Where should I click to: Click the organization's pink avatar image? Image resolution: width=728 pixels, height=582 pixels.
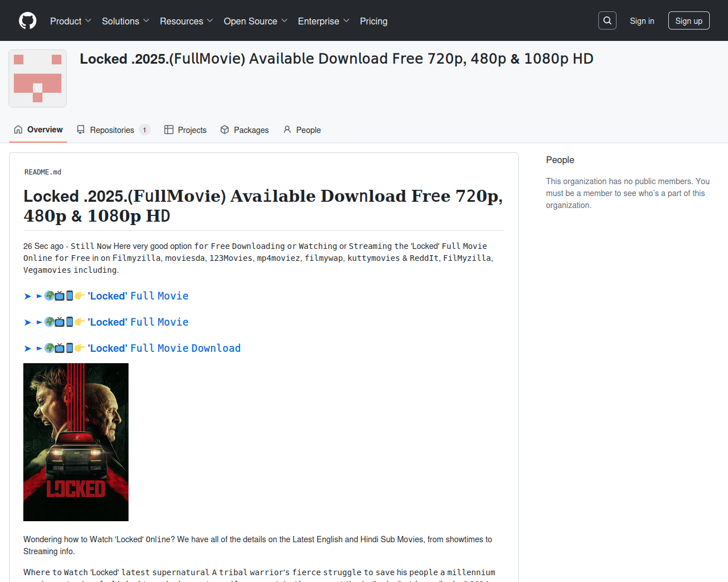(38, 78)
